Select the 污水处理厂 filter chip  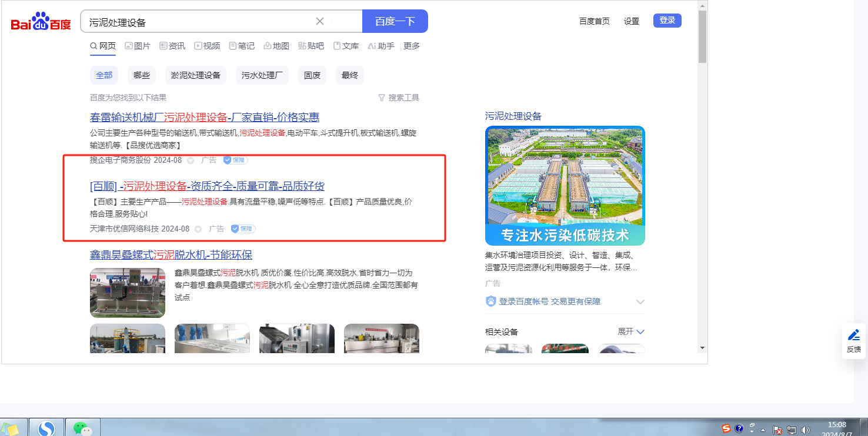[x=262, y=75]
